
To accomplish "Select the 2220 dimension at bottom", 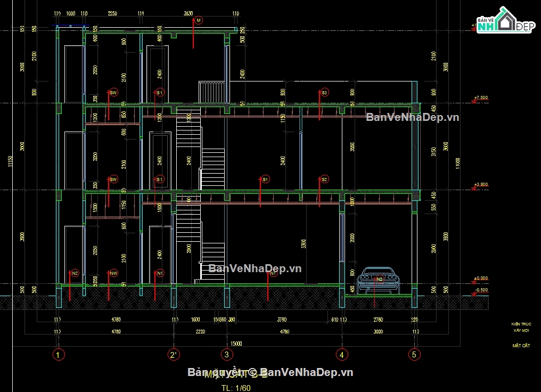I will point(200,332).
